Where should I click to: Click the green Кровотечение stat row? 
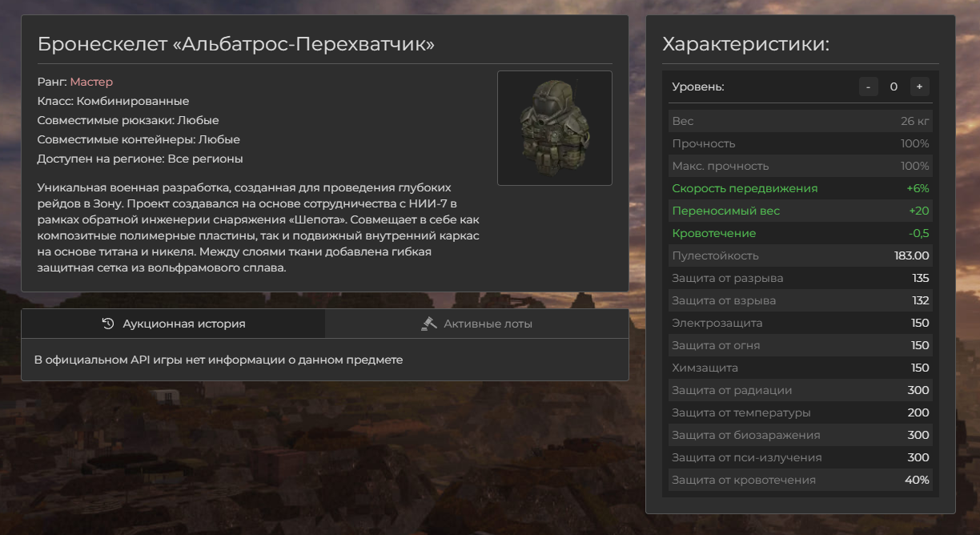[x=800, y=233]
